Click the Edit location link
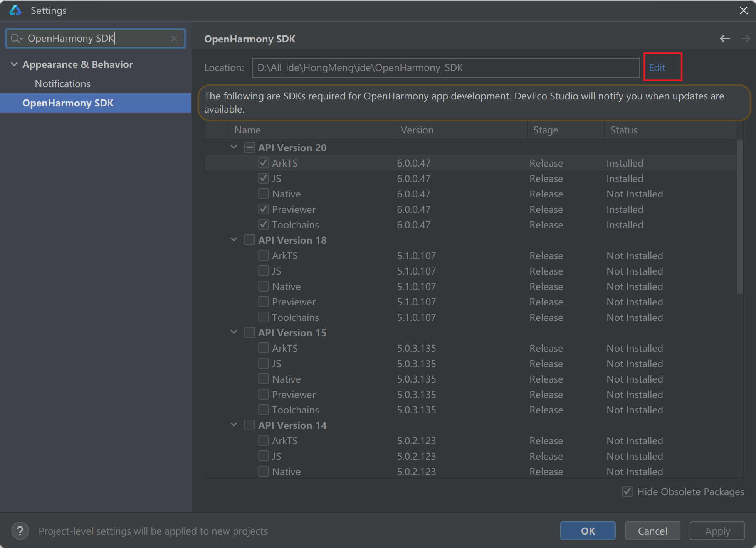 [x=657, y=67]
